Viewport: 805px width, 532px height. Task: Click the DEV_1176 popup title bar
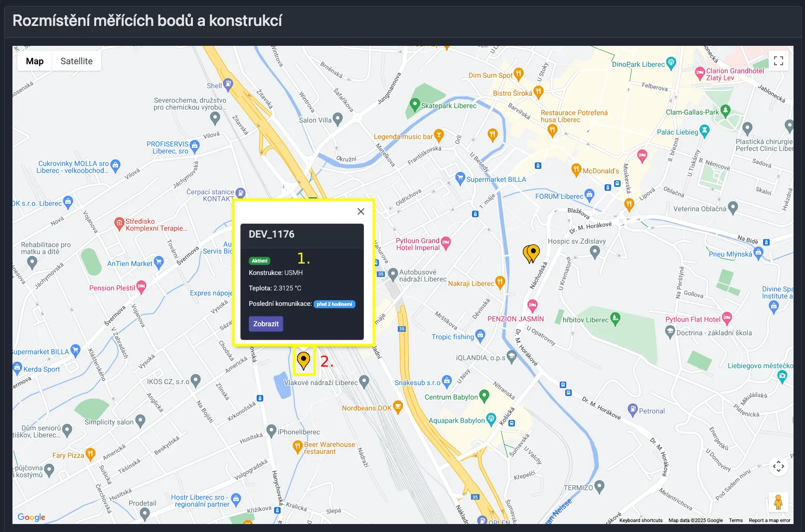coord(272,234)
